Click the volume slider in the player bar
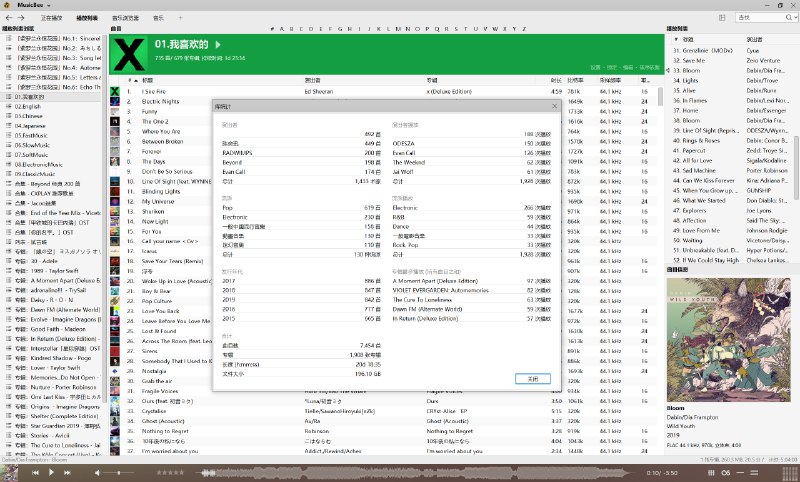This screenshot has height=482, width=800. coord(118,471)
